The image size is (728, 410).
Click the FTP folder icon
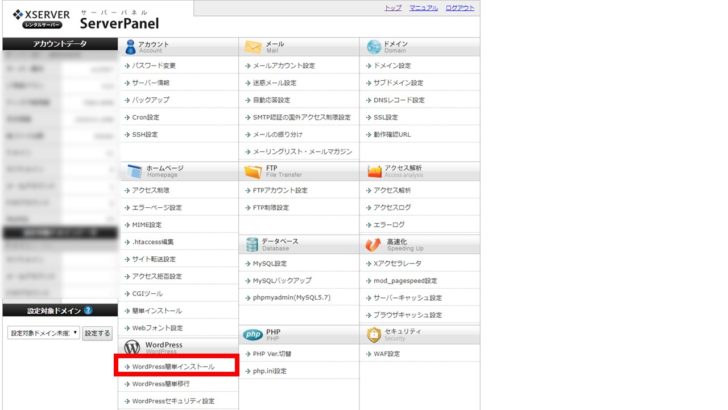pos(253,171)
